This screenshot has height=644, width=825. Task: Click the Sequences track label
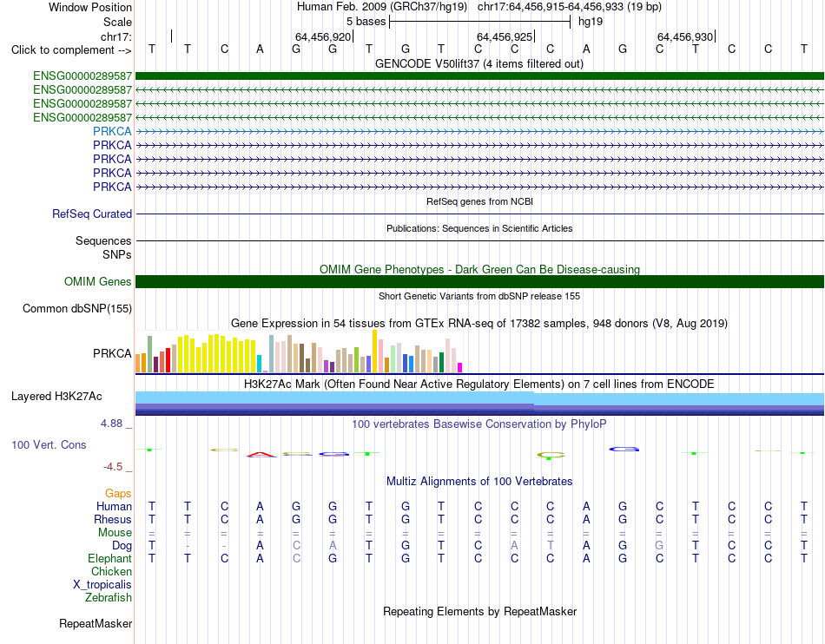103,240
